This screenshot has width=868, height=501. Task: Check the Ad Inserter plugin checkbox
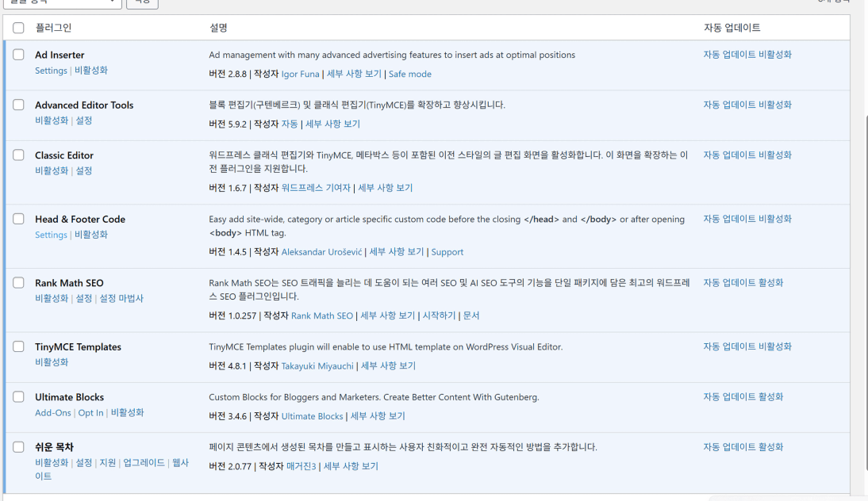click(x=18, y=55)
